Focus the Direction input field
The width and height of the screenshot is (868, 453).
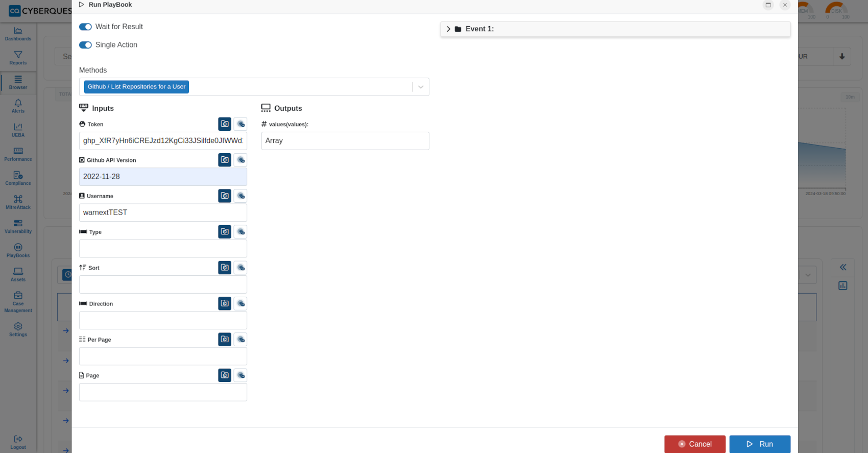coord(163,320)
